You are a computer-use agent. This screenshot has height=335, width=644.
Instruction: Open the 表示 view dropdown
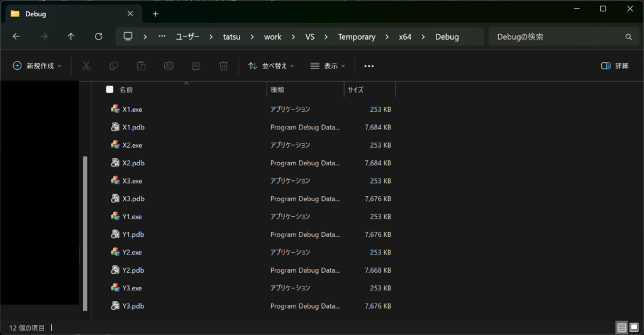327,65
